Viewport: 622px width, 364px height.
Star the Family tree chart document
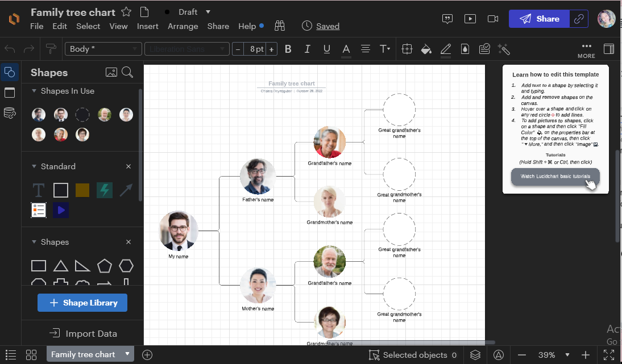126,12
